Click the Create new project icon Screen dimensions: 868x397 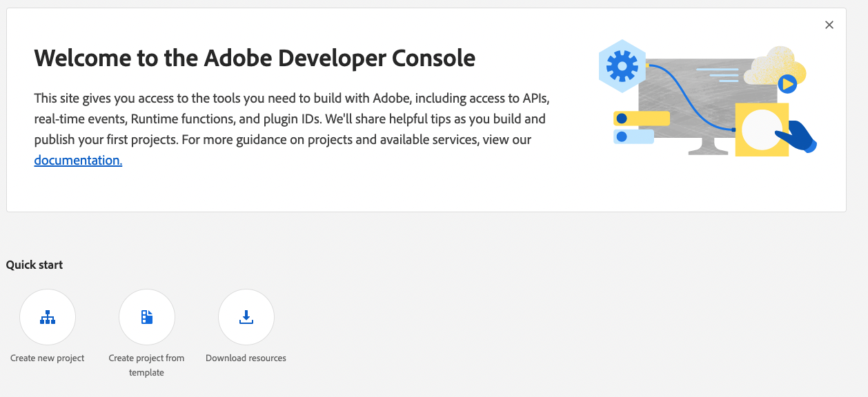pos(48,317)
